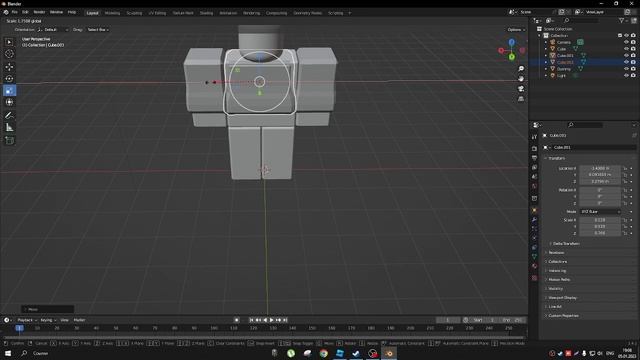Image resolution: width=640 pixels, height=360 pixels.
Task: Select the Select Box tool
Action: point(9,42)
